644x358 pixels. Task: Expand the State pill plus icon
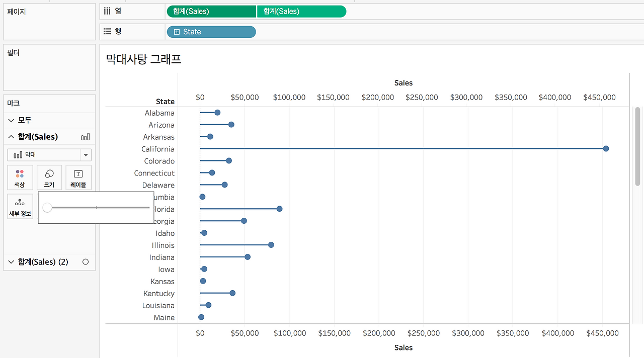(x=177, y=32)
